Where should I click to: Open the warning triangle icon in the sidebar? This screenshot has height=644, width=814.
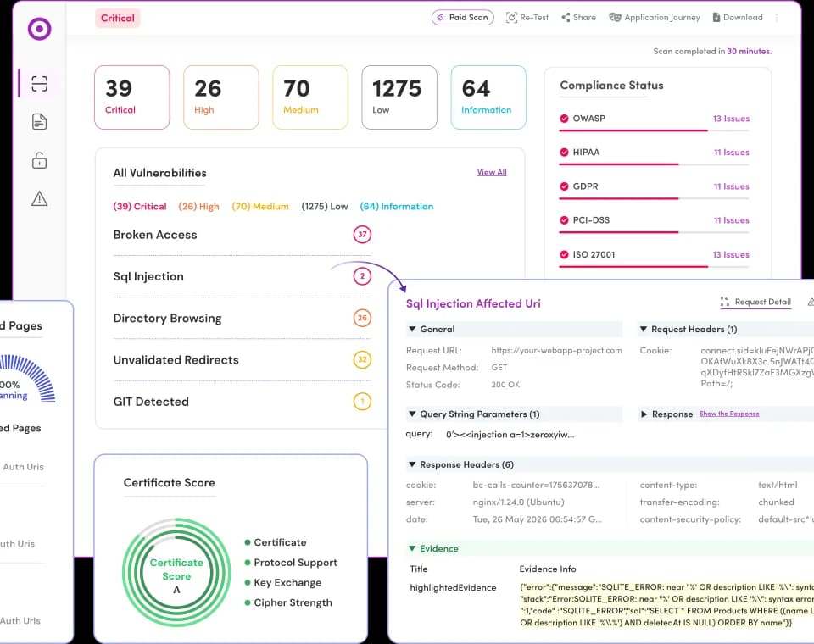tap(40, 199)
